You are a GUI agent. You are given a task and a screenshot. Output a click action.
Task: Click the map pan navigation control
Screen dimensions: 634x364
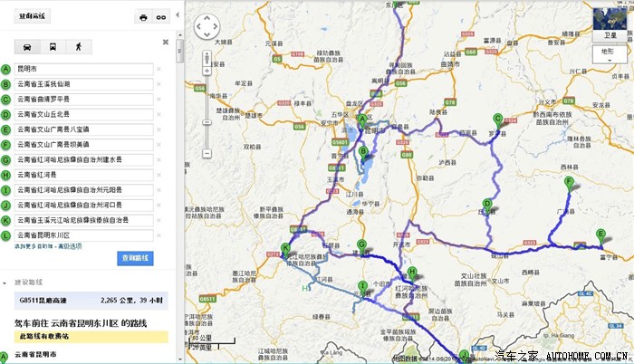click(x=206, y=23)
